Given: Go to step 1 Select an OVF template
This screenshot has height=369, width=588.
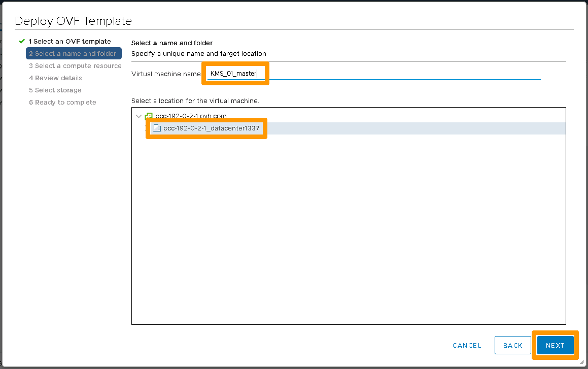Looking at the screenshot, I should pos(70,41).
